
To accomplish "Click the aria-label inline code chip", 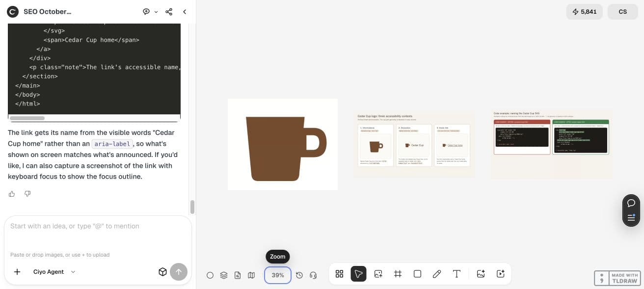I will click(x=112, y=144).
